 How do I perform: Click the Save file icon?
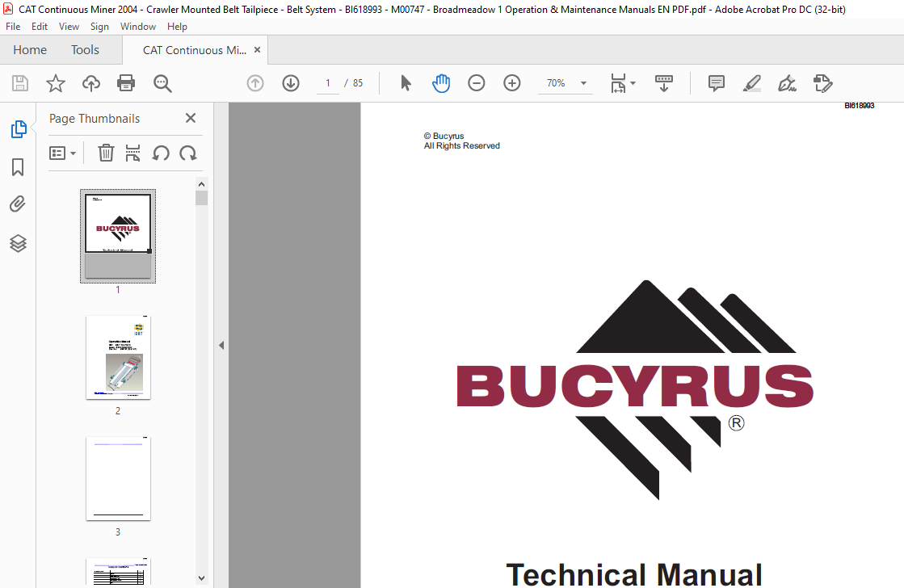tap(20, 83)
